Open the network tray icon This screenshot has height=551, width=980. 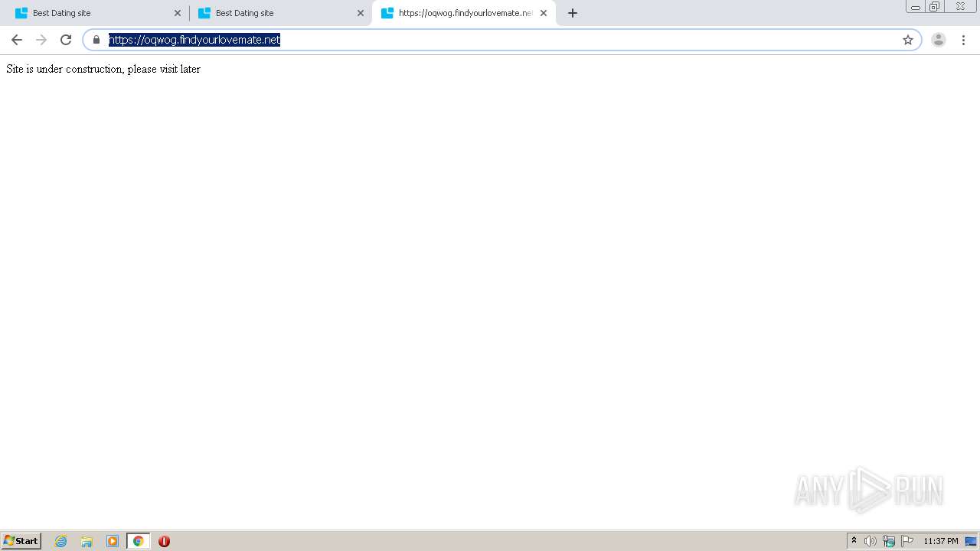point(889,541)
